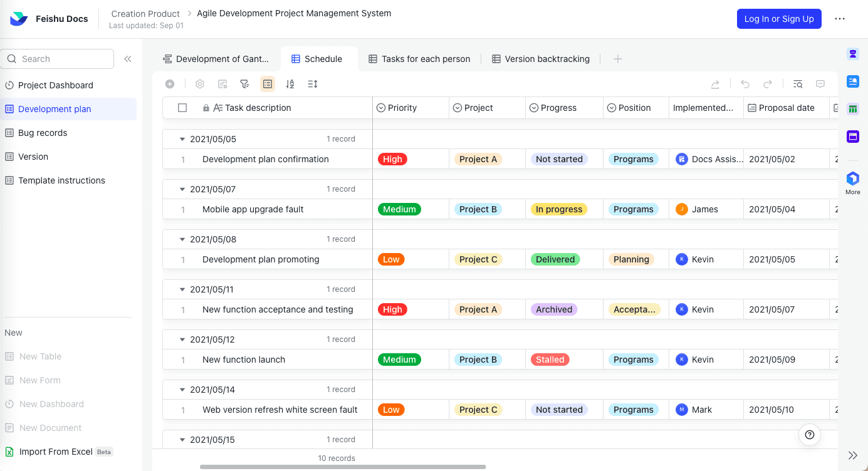
Task: Switch to Development of Gantt tab
Action: [216, 59]
